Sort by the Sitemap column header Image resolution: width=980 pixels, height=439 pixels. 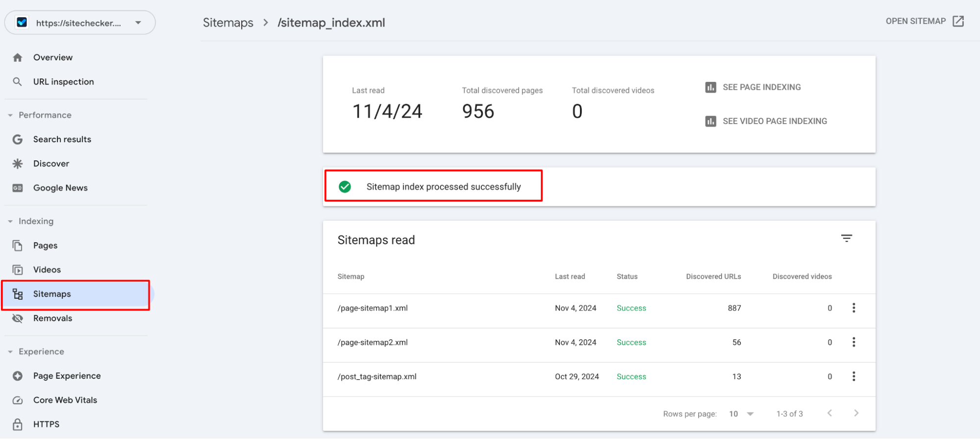click(x=351, y=277)
